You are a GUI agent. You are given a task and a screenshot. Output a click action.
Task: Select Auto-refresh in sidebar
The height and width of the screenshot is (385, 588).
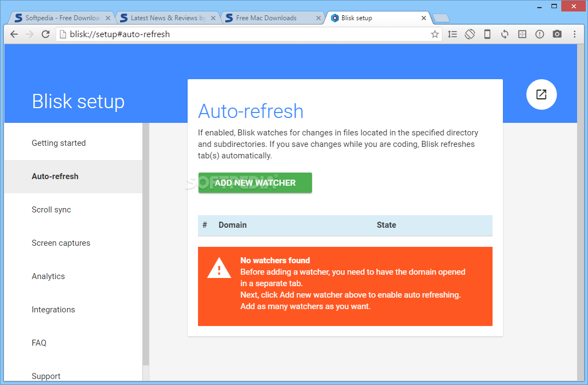click(74, 176)
